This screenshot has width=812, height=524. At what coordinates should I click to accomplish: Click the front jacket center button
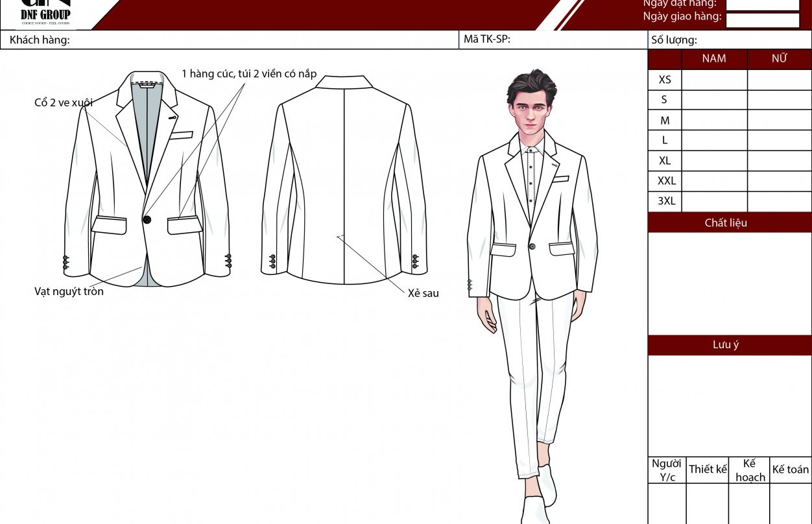[x=147, y=220]
